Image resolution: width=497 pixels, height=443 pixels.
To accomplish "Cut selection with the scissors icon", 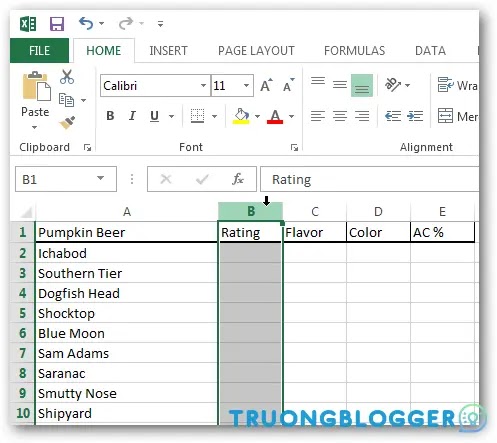I will [67, 77].
